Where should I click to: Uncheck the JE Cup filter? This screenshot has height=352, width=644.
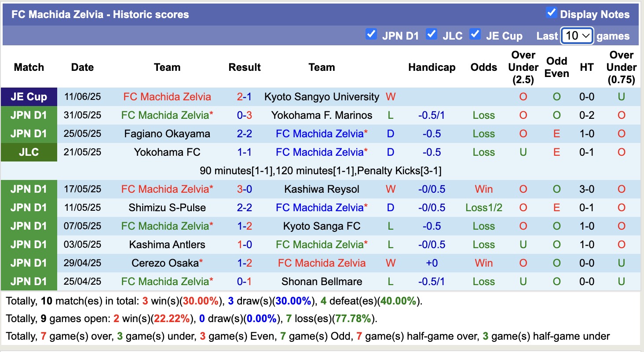(x=476, y=34)
